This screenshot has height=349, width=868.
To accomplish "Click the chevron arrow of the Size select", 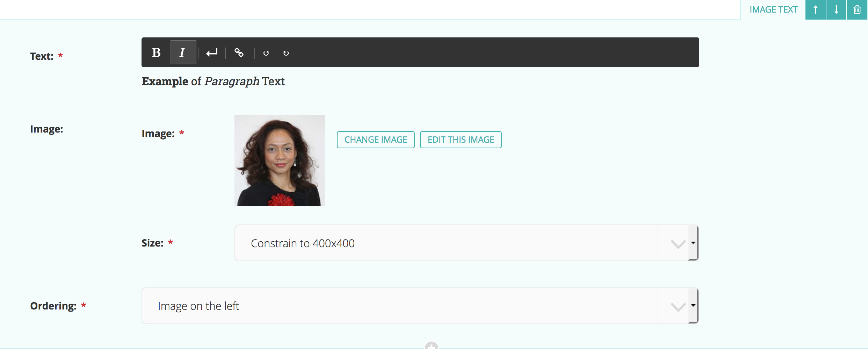I will point(678,244).
